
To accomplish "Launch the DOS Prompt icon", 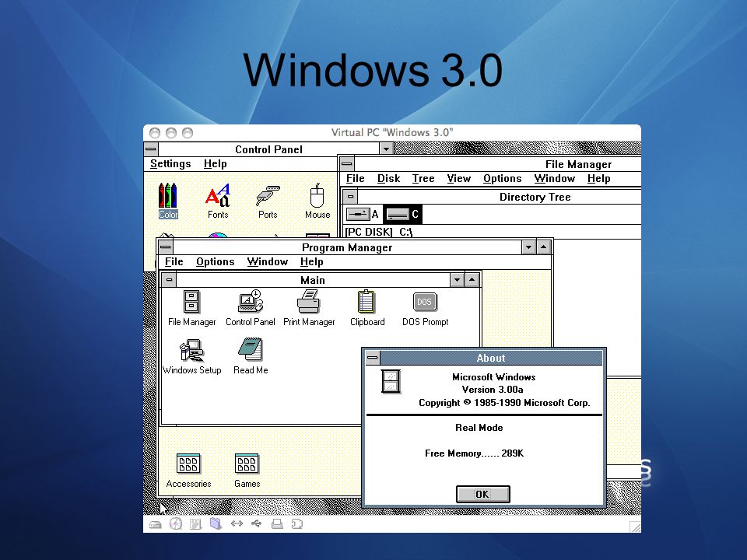I will (x=425, y=309).
